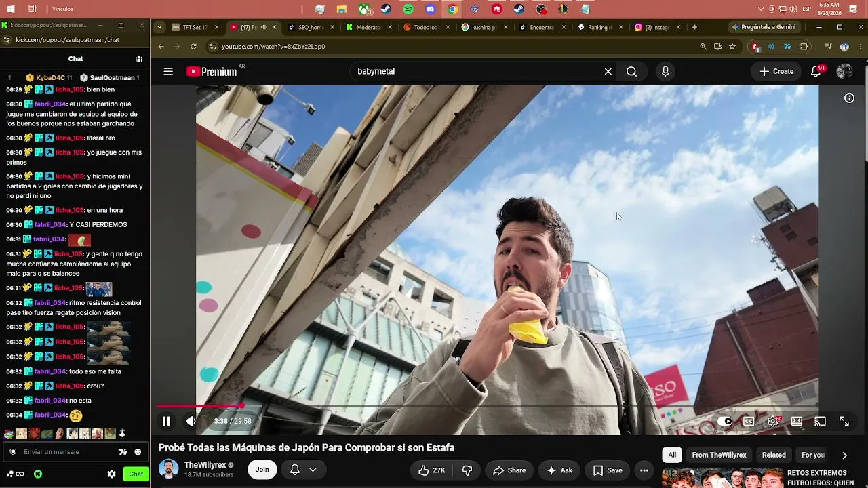
Task: Dislike the video
Action: click(467, 470)
